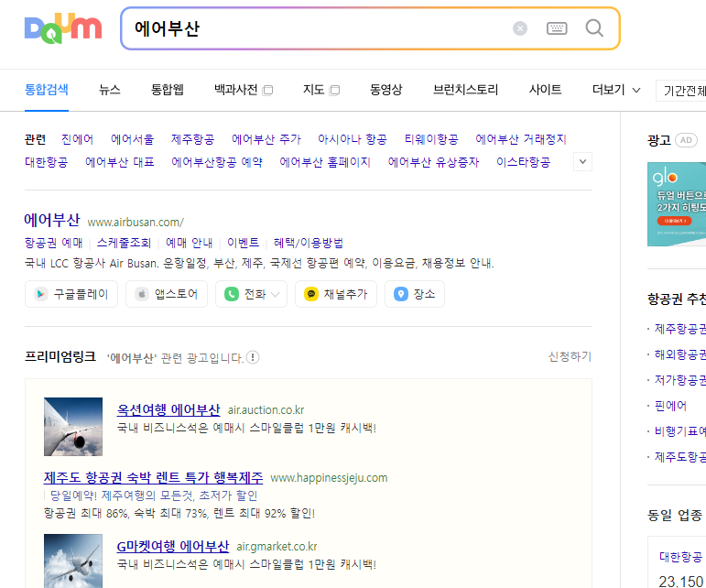Image resolution: width=706 pixels, height=588 pixels.
Task: Open the 이벤트 sublink
Action: pyautogui.click(x=244, y=243)
